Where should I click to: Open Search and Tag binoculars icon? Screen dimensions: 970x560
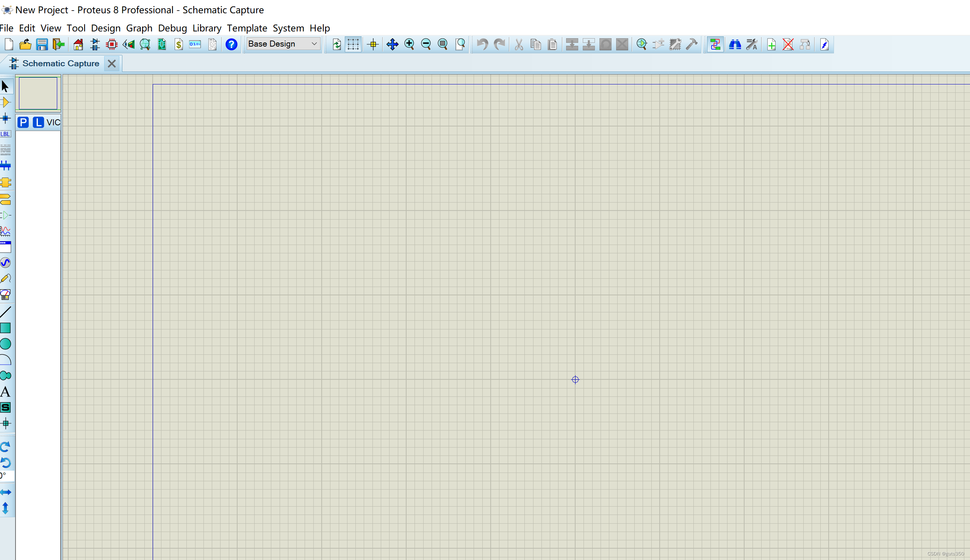tap(735, 44)
